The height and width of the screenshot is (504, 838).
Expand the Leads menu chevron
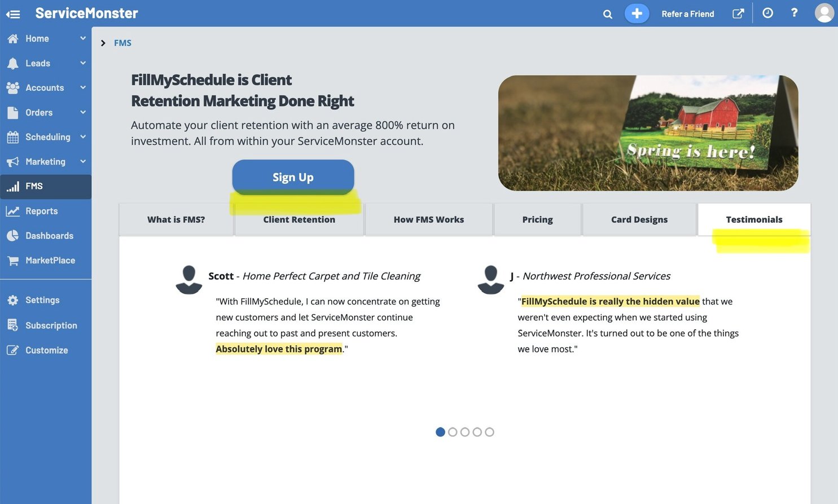83,63
